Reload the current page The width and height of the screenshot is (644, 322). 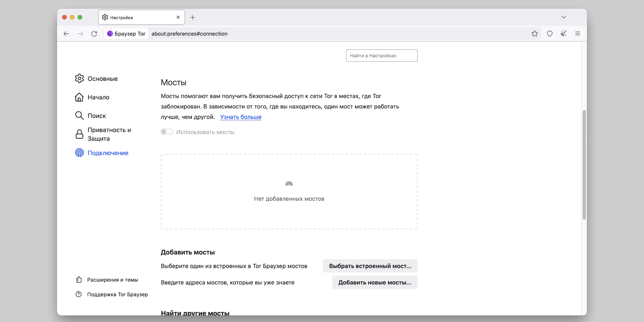coord(94,34)
